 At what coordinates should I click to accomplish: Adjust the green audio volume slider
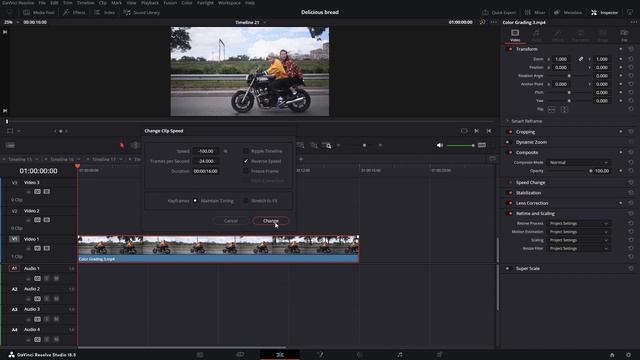point(460,145)
